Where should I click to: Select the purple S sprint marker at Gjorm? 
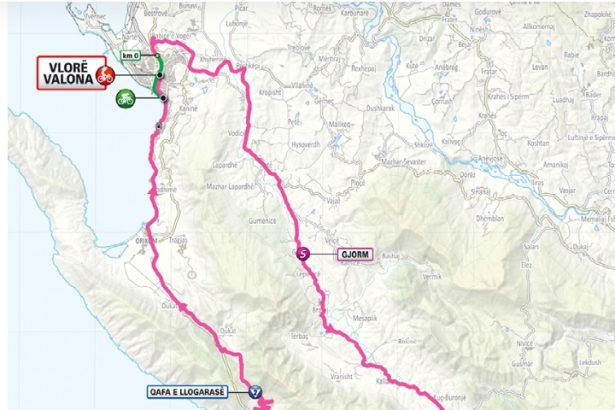coord(303,254)
